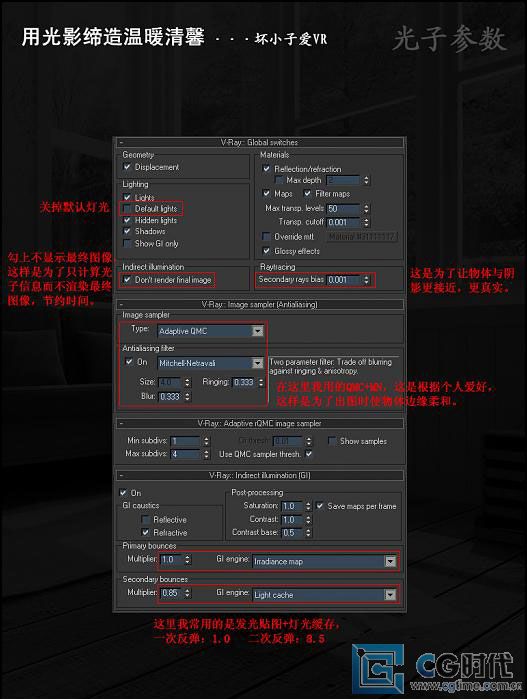
Task: Click the Max transp. levels field
Action: coord(344,209)
